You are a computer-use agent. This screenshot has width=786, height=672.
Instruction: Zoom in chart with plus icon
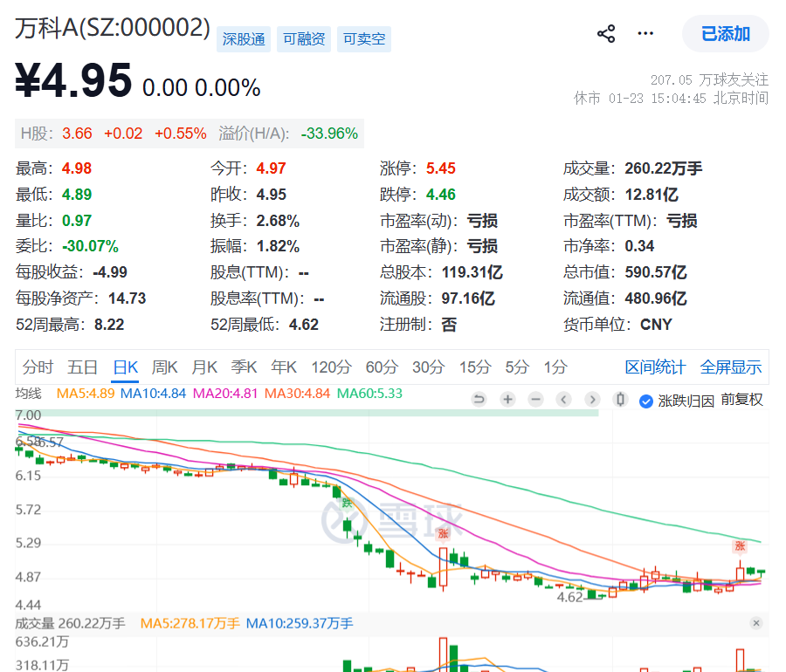(507, 400)
